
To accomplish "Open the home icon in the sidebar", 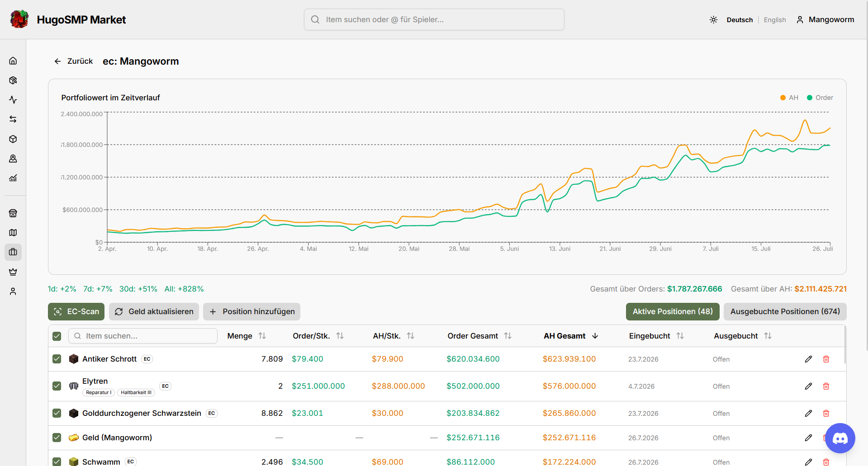I will 13,61.
